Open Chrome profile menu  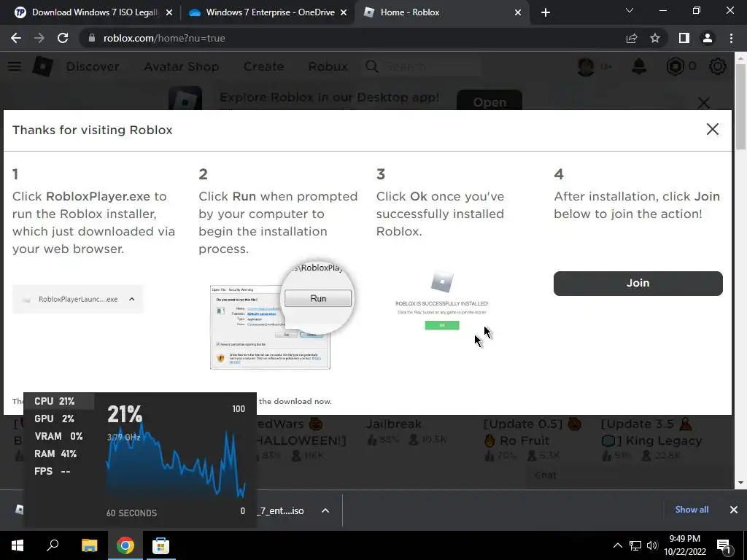(708, 38)
